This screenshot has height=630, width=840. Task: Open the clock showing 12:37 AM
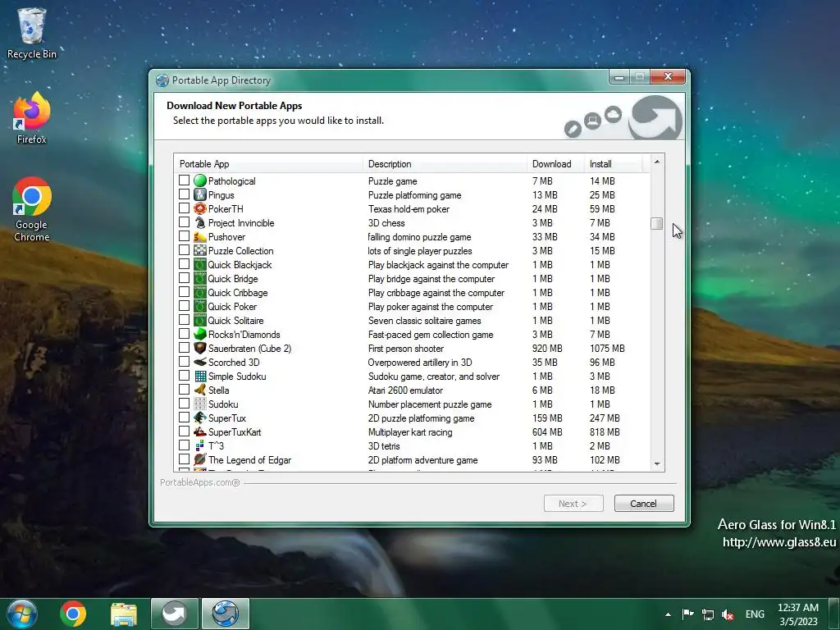point(798,614)
